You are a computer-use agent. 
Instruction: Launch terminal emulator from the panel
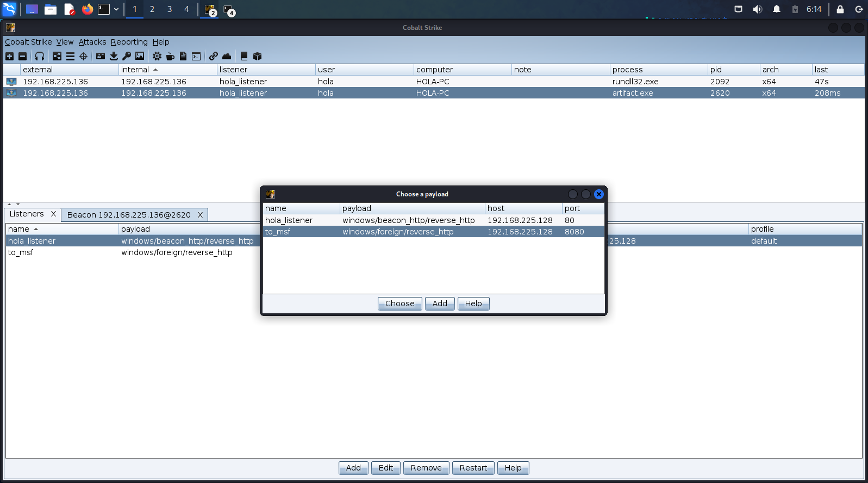pos(104,9)
